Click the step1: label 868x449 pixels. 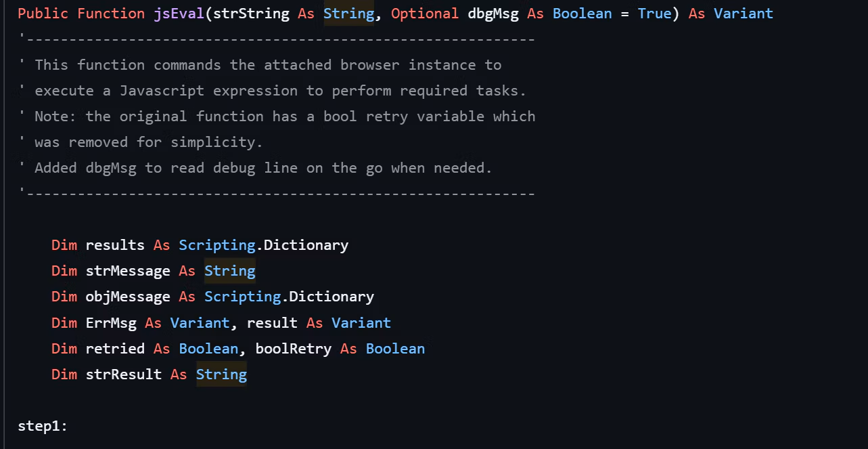coord(43,426)
